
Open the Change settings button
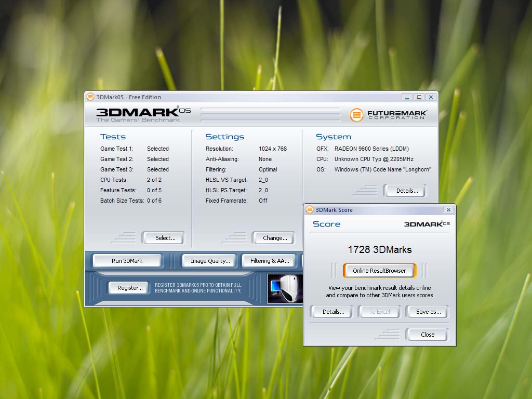pos(273,238)
